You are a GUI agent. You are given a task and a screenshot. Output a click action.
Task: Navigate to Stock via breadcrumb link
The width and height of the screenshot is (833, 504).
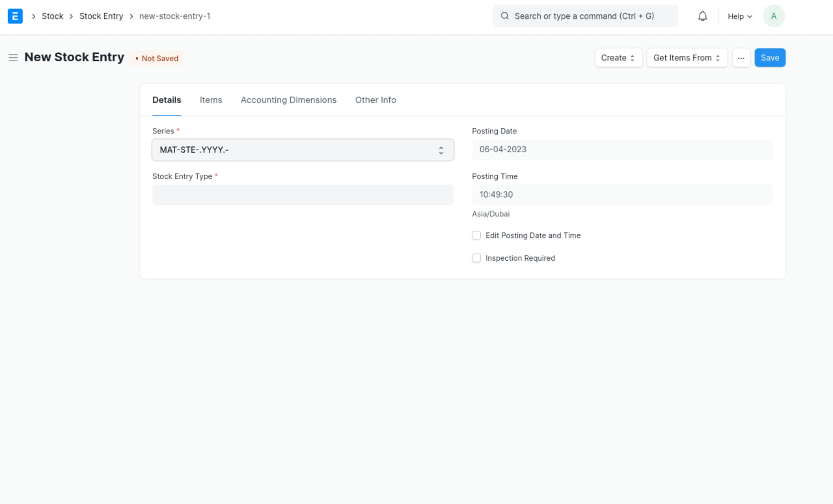click(52, 16)
